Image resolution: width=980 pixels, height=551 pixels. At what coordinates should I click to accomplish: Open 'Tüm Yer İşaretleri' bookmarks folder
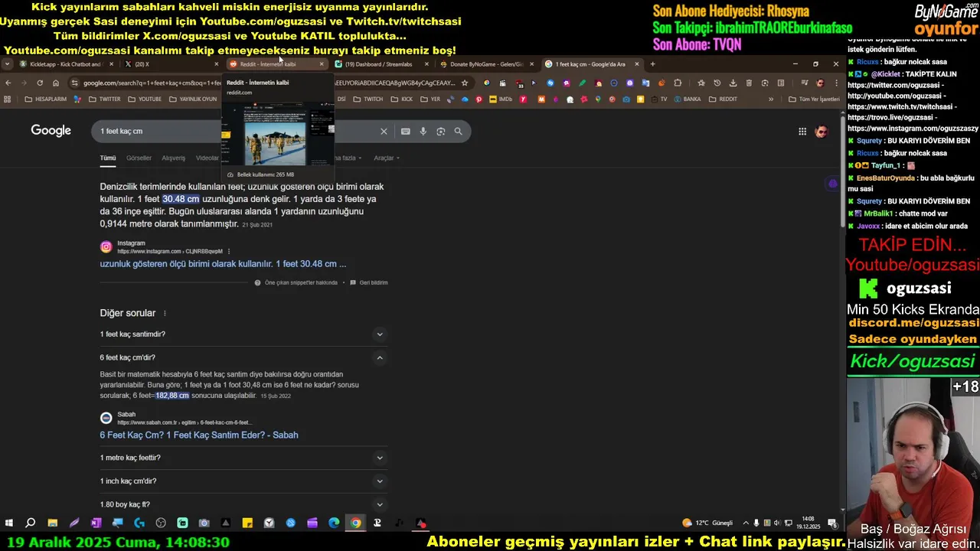pyautogui.click(x=814, y=99)
